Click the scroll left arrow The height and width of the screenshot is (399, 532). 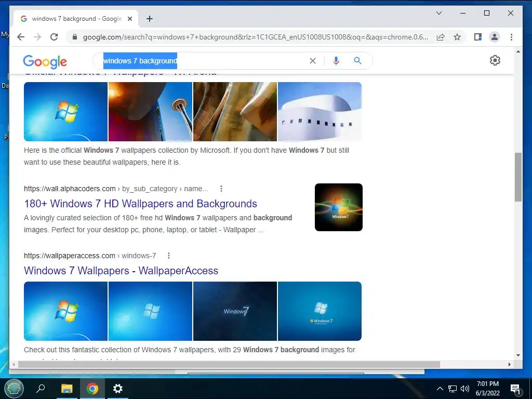coord(14,364)
